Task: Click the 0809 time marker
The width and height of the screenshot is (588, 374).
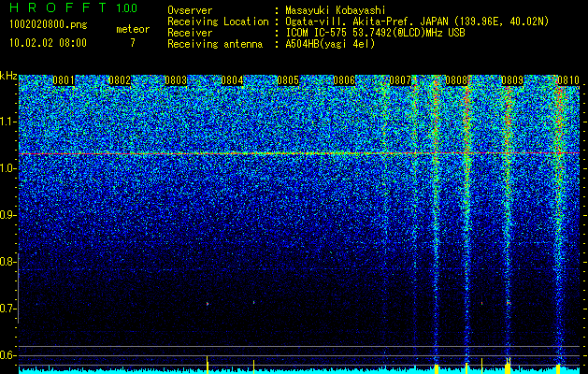Action: pyautogui.click(x=512, y=80)
